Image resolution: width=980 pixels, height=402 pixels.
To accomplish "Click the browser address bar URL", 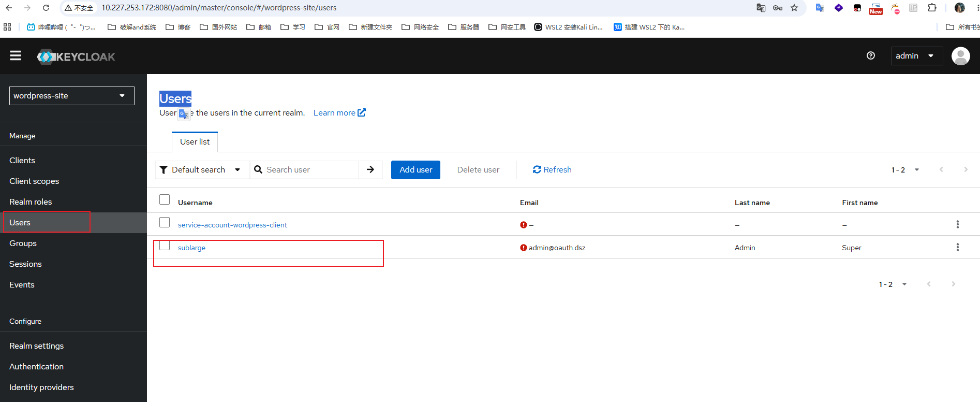I will click(219, 8).
